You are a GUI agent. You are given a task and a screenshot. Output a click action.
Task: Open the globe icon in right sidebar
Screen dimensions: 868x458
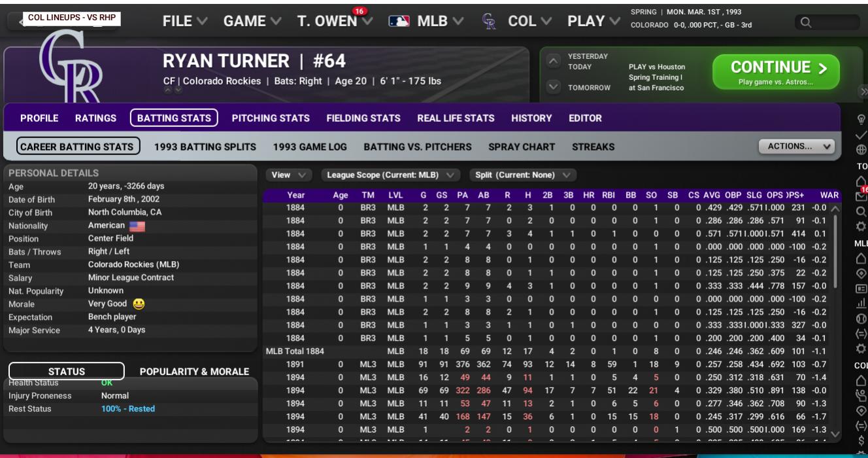861,150
